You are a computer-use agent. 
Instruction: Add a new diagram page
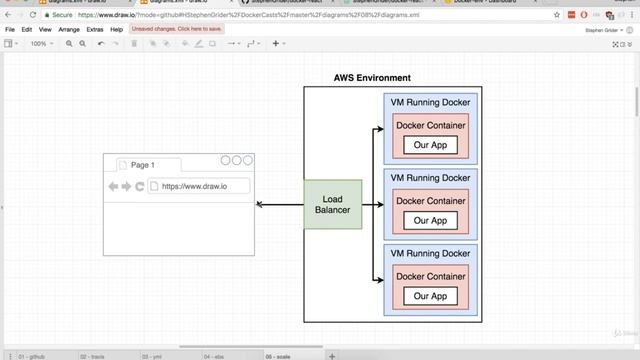pos(332,356)
